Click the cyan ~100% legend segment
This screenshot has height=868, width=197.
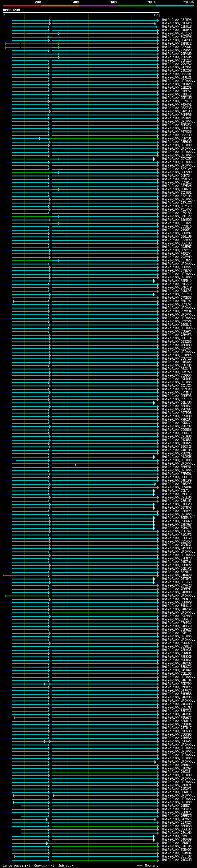pos(175,6)
